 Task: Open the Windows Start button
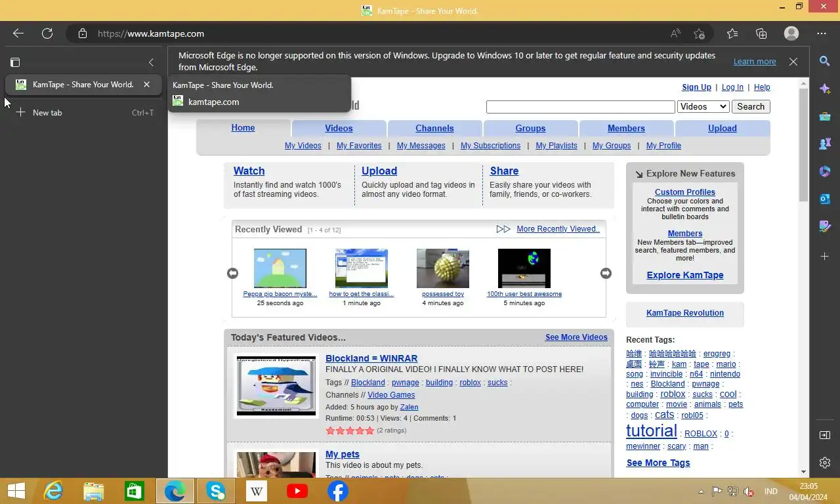(x=16, y=491)
